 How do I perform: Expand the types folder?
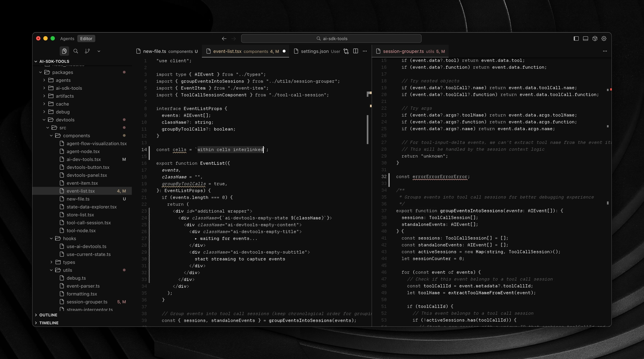[x=69, y=262]
